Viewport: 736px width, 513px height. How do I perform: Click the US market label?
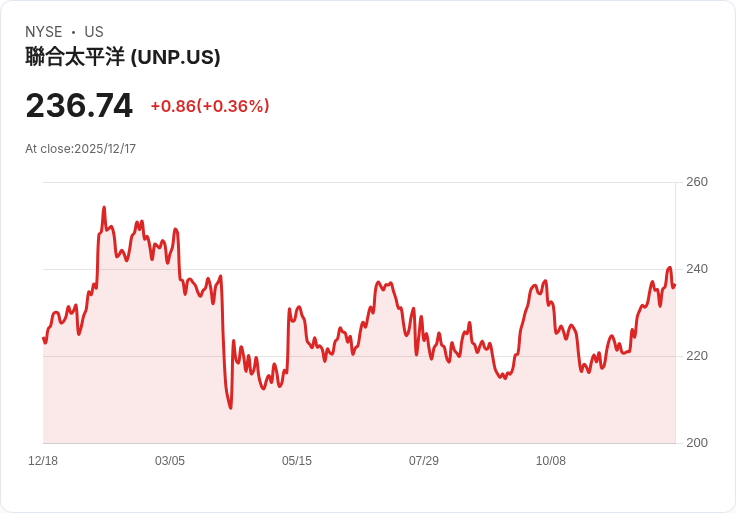[94, 31]
